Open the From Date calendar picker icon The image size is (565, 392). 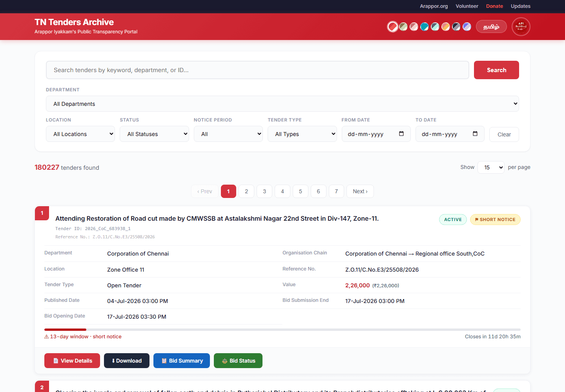(x=401, y=134)
